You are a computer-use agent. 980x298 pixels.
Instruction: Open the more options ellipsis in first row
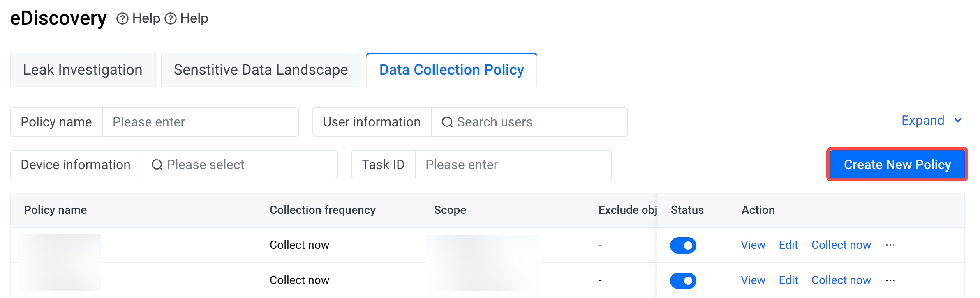[x=890, y=245]
